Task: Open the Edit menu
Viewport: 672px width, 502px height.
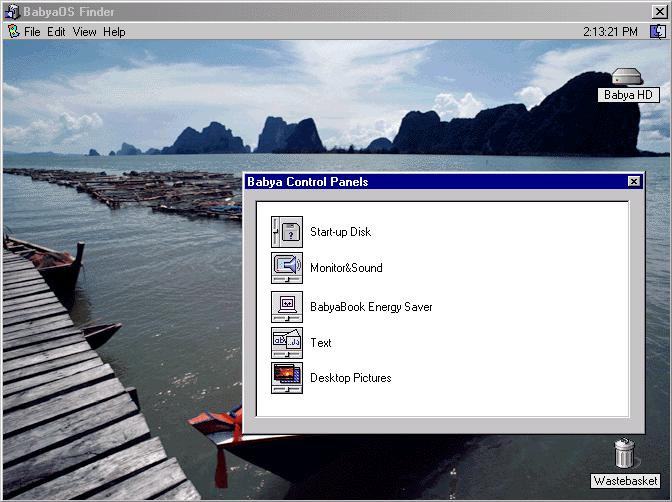Action: tap(56, 32)
